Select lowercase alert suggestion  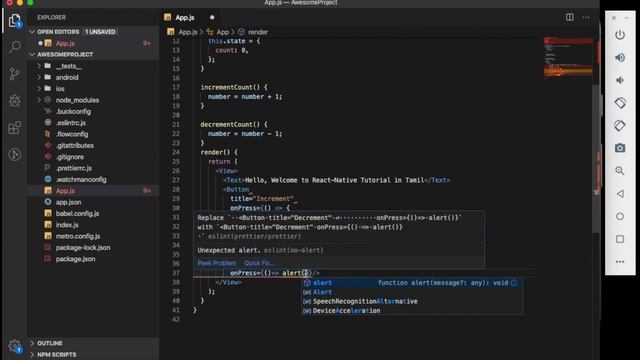pos(412,282)
